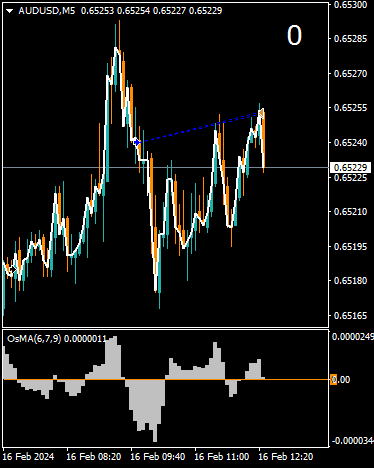The height and width of the screenshot is (468, 374).
Task: Click the 0.65180 price scale value
Action: click(350, 281)
